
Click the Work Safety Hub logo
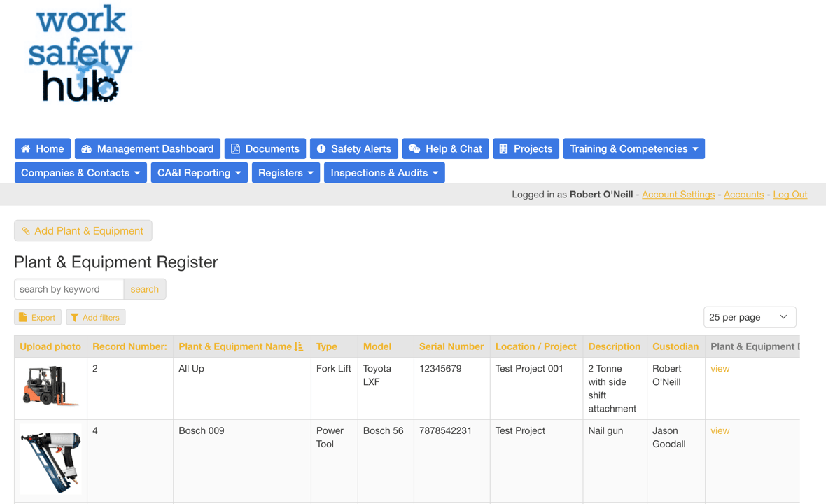[80, 55]
